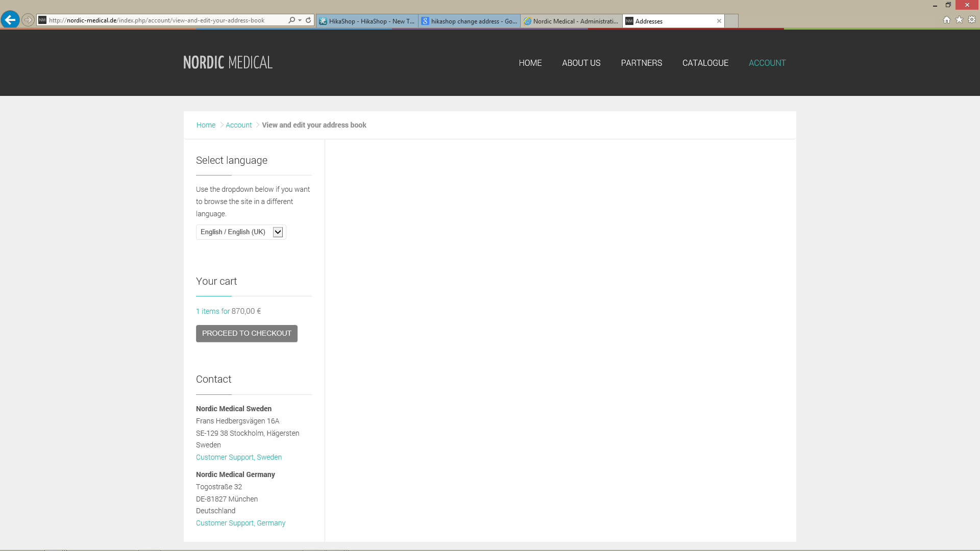Open the CATALOGUE menu item
980x551 pixels.
pos(705,63)
